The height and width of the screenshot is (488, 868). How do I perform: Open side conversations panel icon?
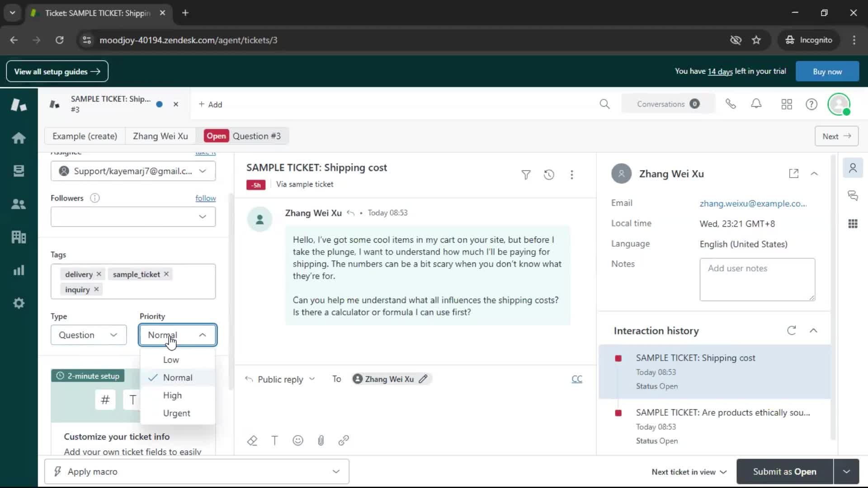pos(853,196)
